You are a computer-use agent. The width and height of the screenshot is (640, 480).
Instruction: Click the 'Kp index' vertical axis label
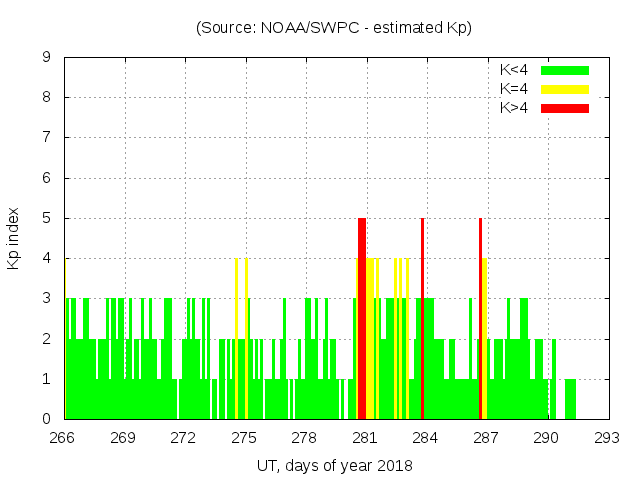pos(14,238)
